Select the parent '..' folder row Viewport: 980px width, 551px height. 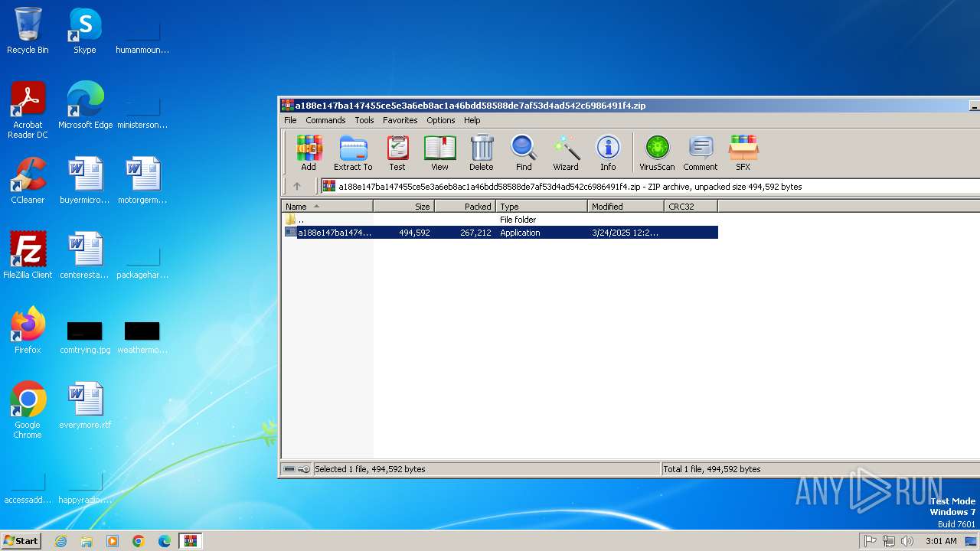coord(500,220)
